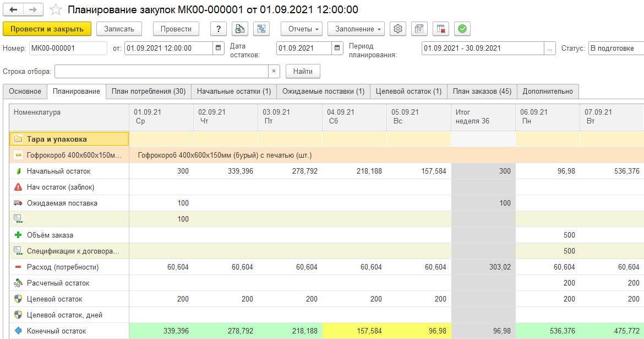Click the 01.09.21 Ср column header
Screen dimensions: 644x339
[x=161, y=117]
